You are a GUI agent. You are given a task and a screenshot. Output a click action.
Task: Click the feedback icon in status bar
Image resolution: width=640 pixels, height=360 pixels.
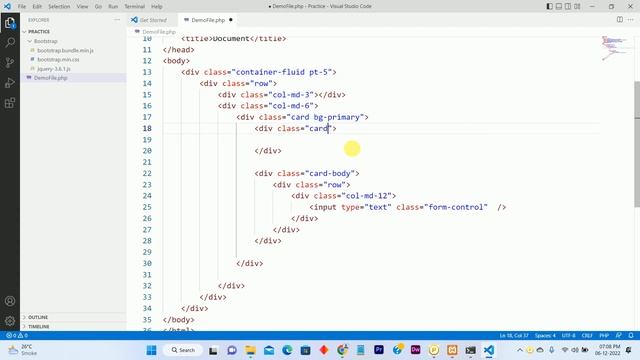pos(618,335)
